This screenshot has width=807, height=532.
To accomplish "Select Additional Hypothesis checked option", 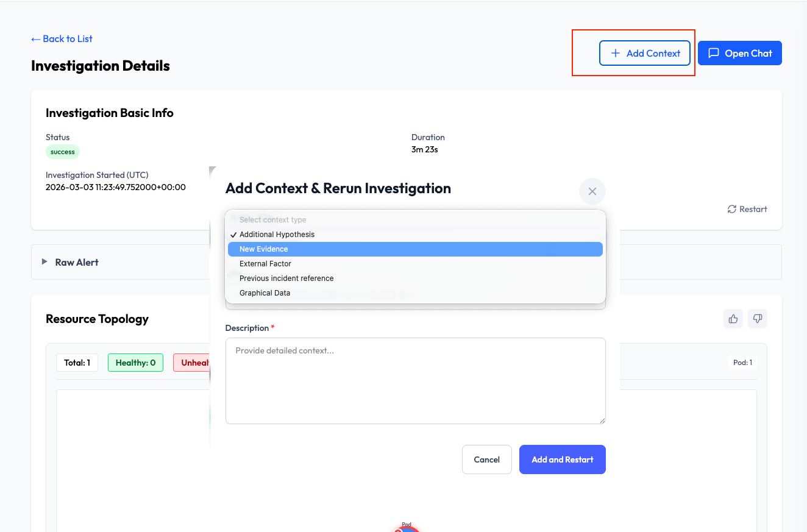I will [414, 235].
